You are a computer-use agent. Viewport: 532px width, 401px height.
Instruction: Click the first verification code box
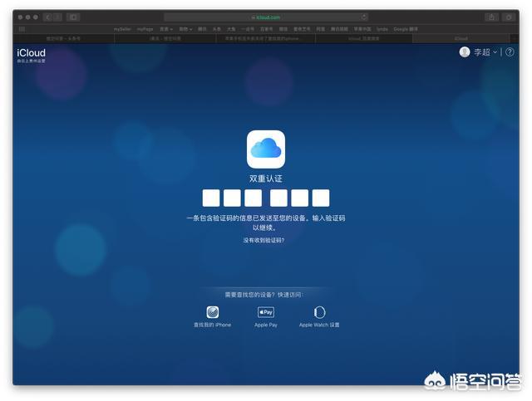point(211,198)
